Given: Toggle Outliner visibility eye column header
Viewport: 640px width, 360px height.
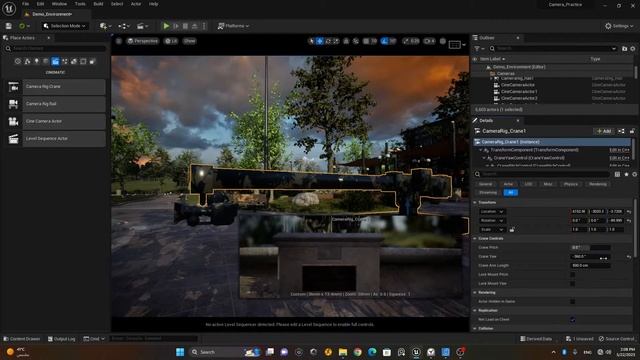Looking at the screenshot, I should click(x=475, y=59).
